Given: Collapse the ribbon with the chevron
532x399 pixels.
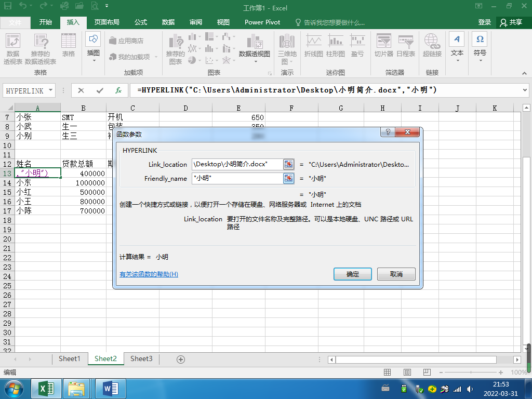Looking at the screenshot, I should click(524, 73).
